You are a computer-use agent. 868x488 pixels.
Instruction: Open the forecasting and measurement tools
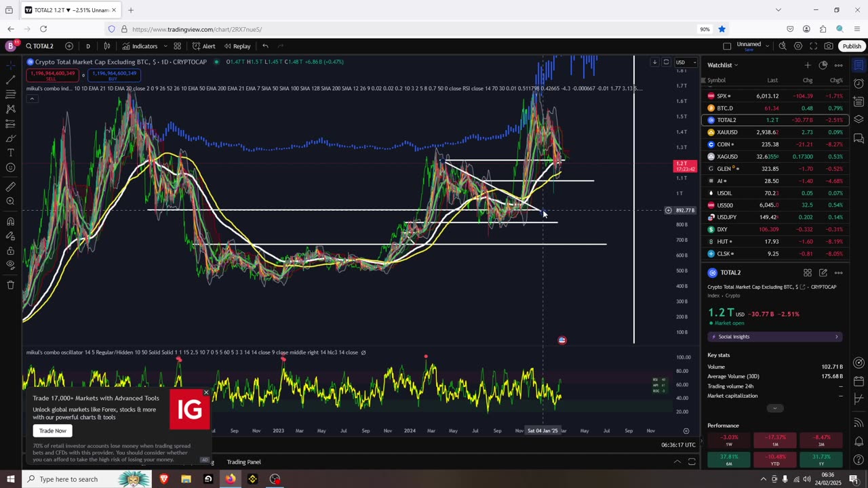(10, 123)
